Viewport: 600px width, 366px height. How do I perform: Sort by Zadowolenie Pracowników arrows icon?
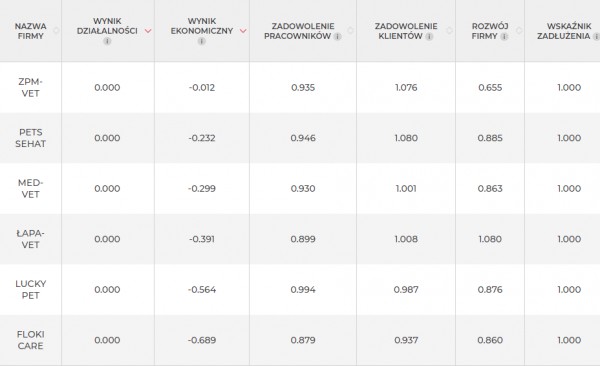click(x=350, y=31)
